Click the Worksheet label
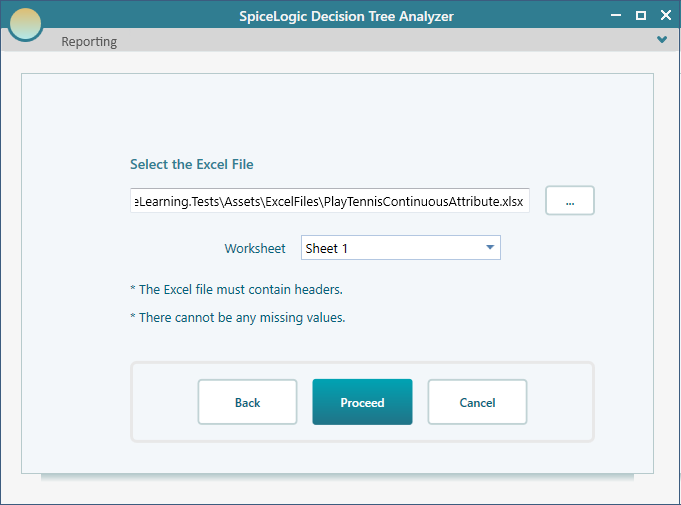681x505 pixels. pyautogui.click(x=255, y=248)
